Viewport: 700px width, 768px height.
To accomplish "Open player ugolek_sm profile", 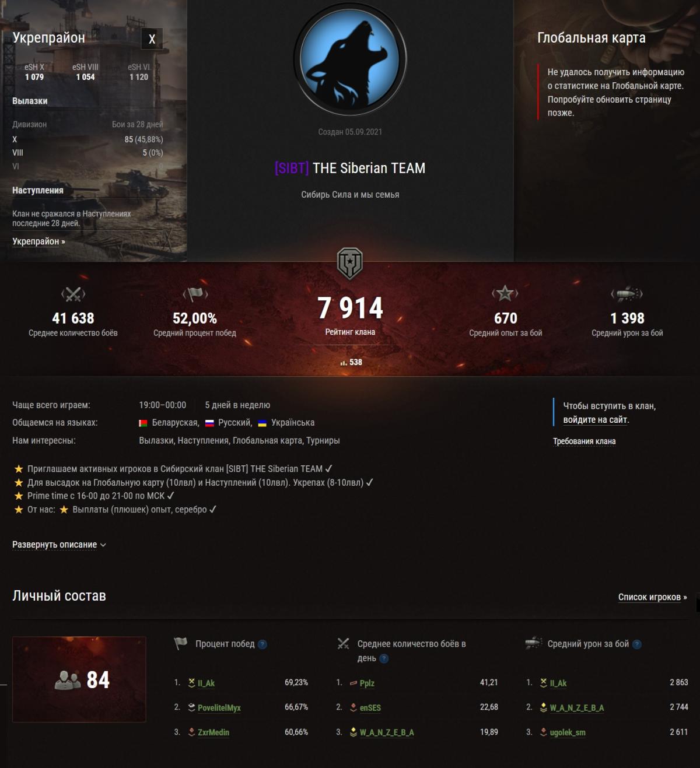I will (x=568, y=732).
